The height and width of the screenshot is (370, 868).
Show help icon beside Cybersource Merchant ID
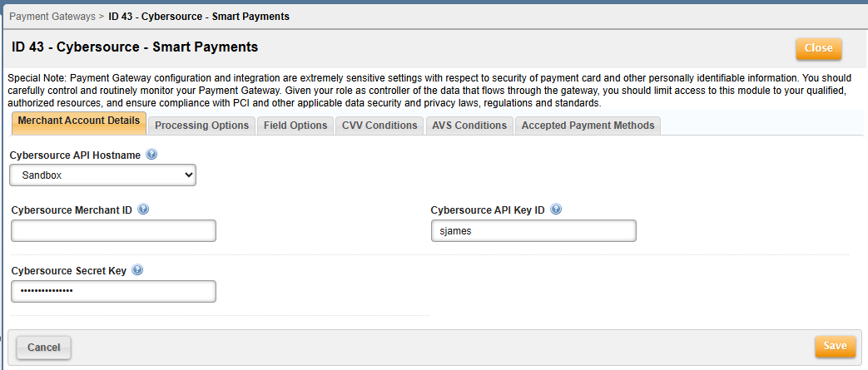point(143,210)
